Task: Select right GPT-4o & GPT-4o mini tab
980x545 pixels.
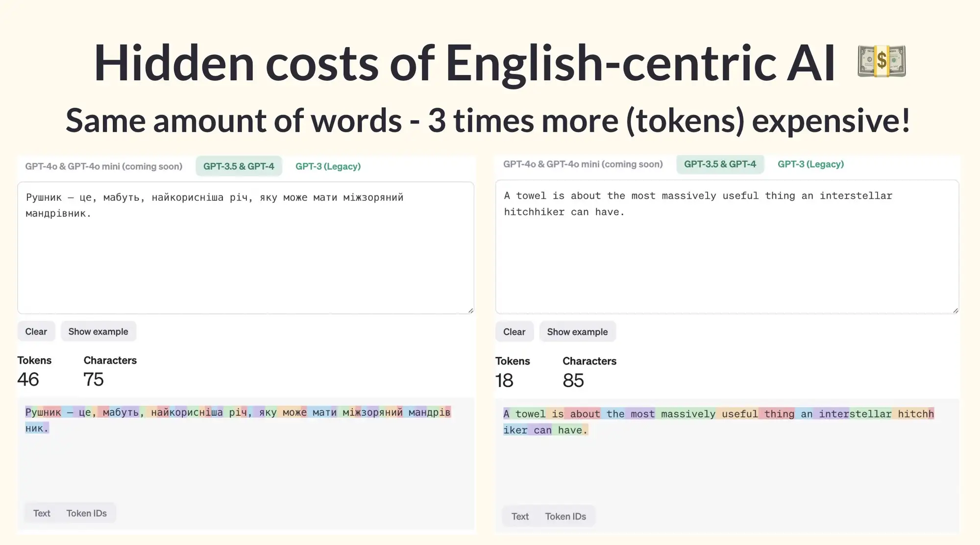Action: pos(583,164)
